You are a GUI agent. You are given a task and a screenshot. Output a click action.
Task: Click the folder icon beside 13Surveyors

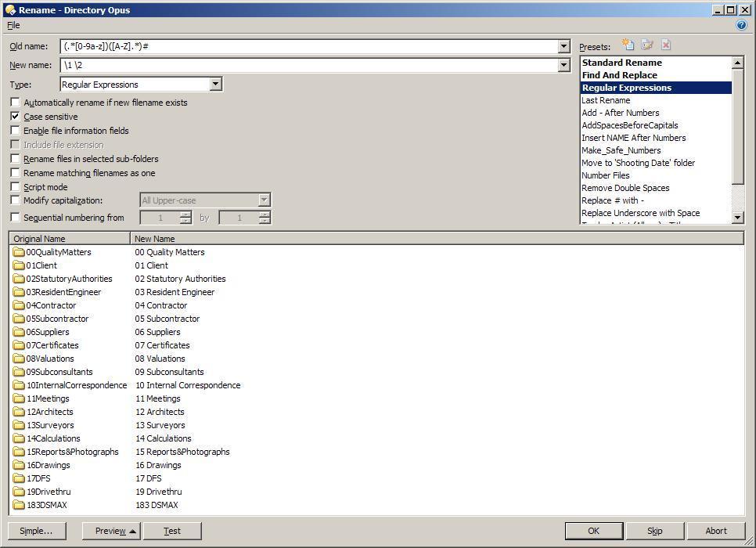19,425
